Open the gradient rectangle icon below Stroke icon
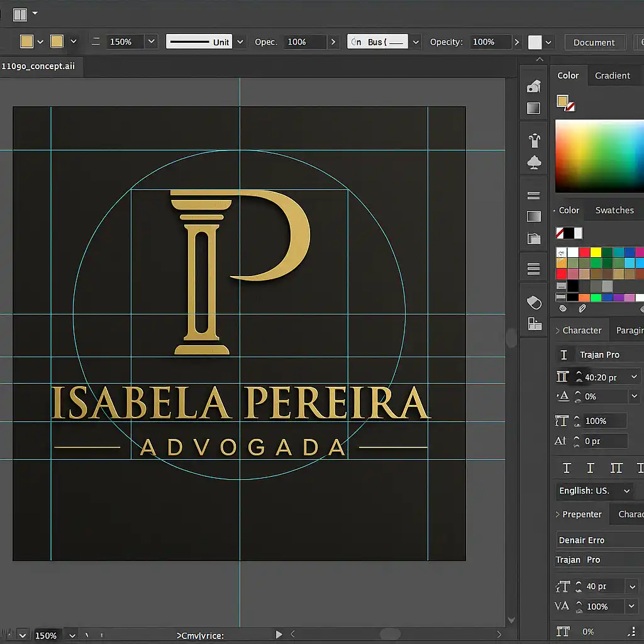Screen dimensions: 644x644 point(533,216)
